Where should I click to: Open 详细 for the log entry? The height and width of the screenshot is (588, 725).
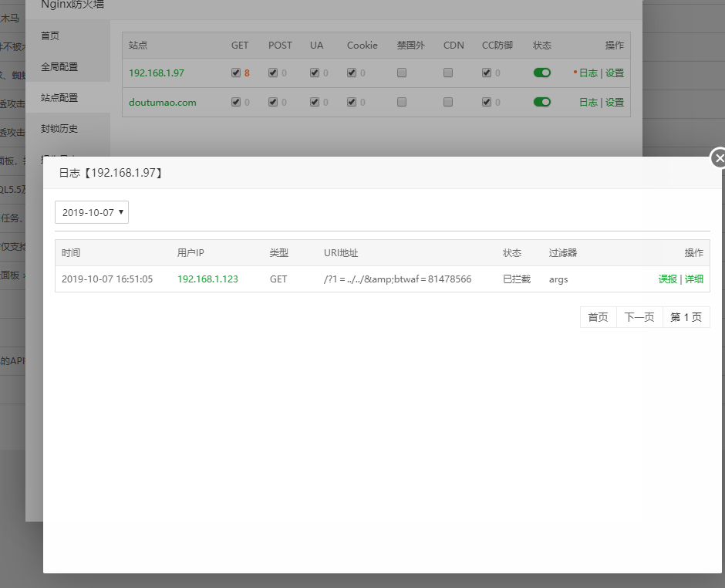click(694, 279)
